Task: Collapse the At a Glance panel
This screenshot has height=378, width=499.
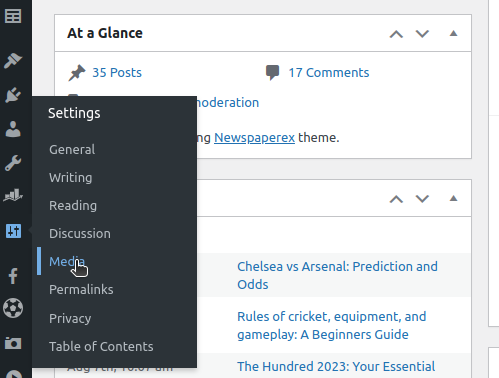Action: [453, 33]
